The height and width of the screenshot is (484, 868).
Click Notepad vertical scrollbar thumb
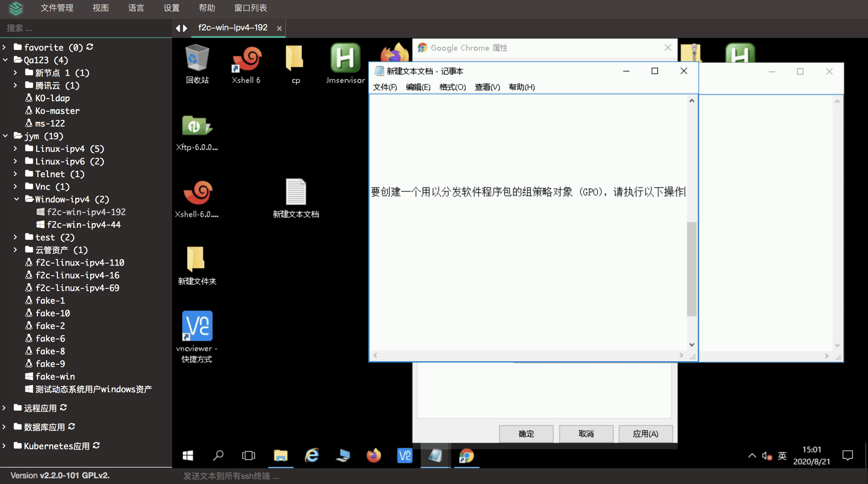(x=691, y=269)
